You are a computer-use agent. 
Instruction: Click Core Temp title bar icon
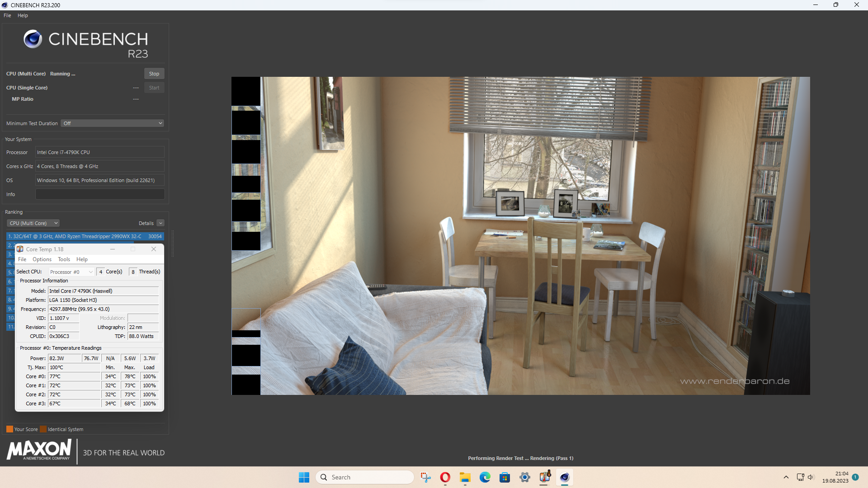20,249
